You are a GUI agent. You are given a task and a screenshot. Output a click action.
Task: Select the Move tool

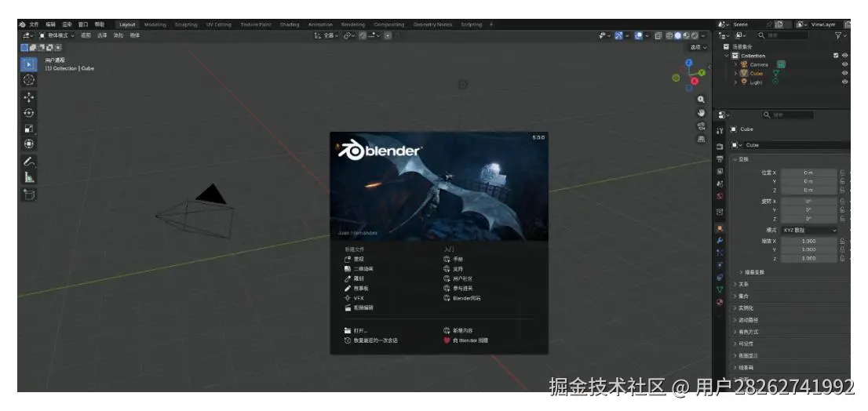(29, 97)
